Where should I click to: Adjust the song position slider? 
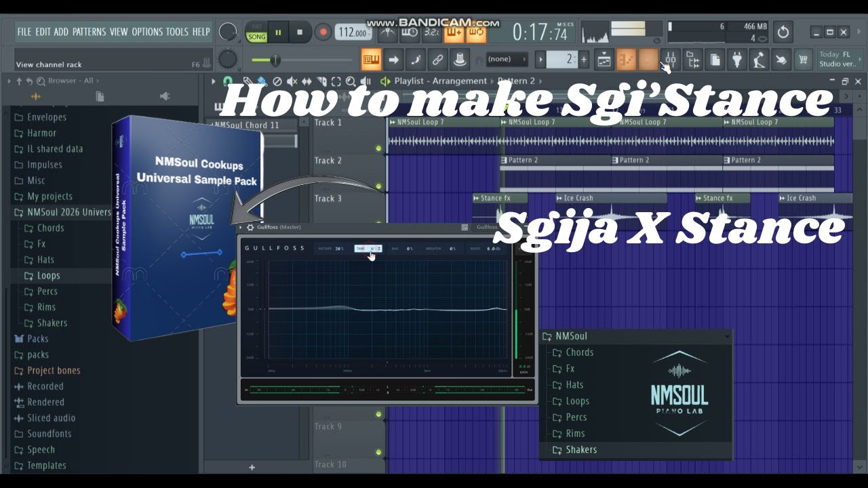pos(302,60)
